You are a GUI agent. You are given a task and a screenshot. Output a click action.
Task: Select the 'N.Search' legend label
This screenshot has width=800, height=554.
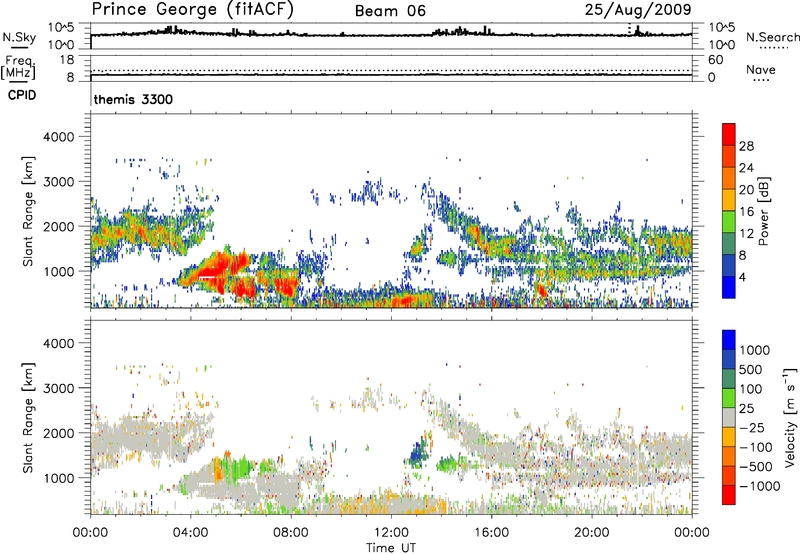[772, 37]
